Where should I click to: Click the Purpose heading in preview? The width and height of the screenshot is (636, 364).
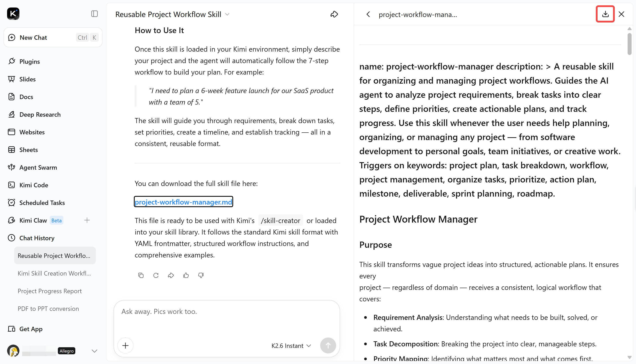point(376,245)
